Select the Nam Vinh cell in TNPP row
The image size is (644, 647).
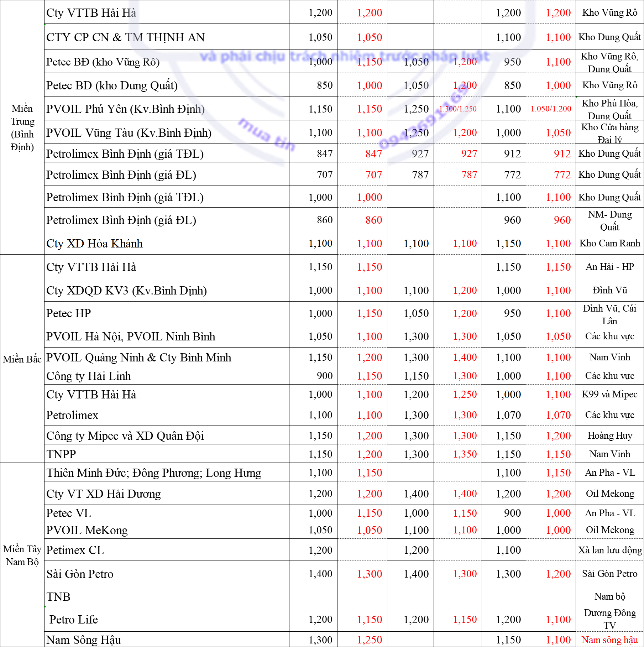tap(610, 454)
